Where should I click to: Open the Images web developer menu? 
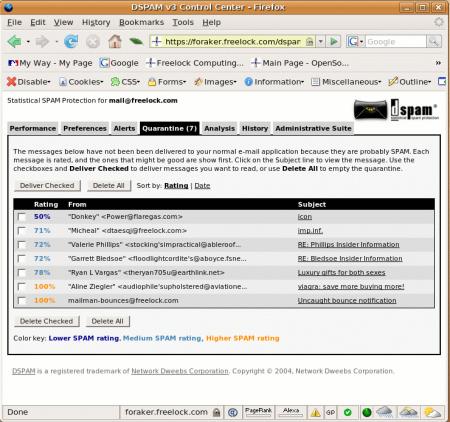[216, 82]
